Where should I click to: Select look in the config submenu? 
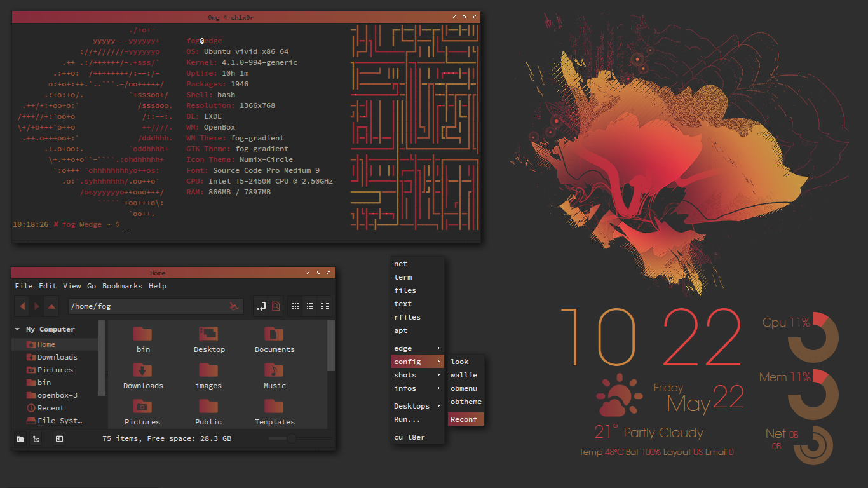pyautogui.click(x=466, y=362)
